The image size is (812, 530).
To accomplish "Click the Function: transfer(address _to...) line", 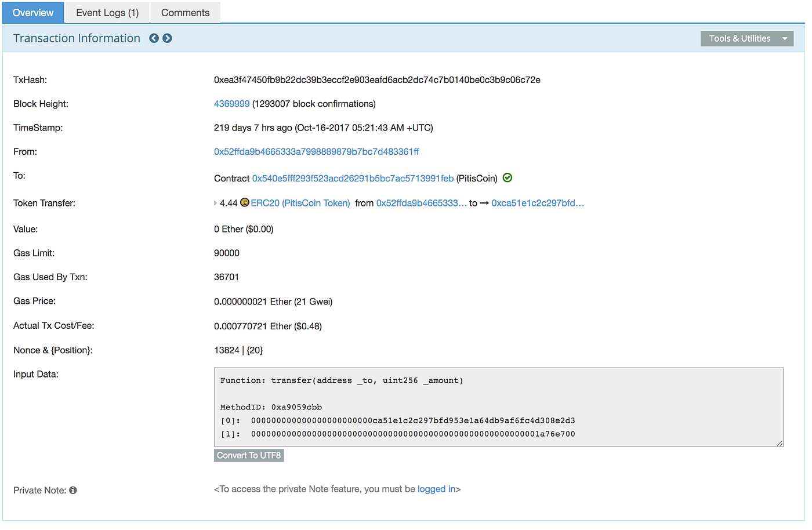I will [x=342, y=380].
